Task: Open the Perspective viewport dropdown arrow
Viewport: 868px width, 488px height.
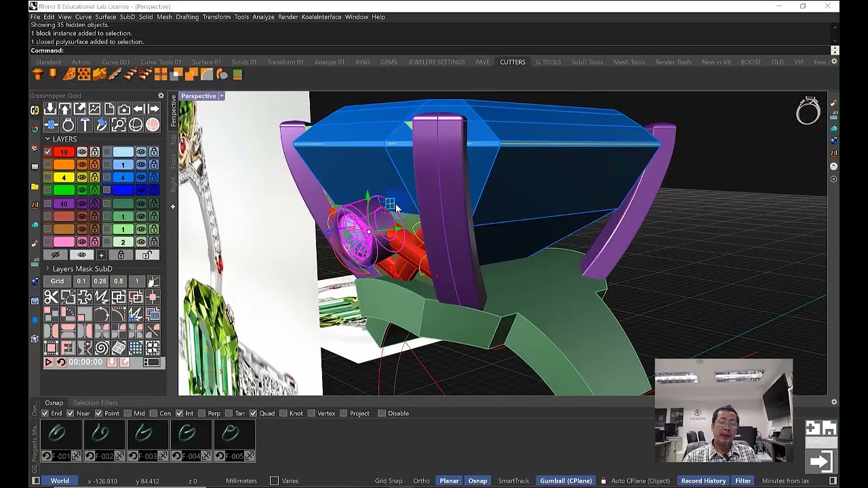Action: [x=221, y=96]
